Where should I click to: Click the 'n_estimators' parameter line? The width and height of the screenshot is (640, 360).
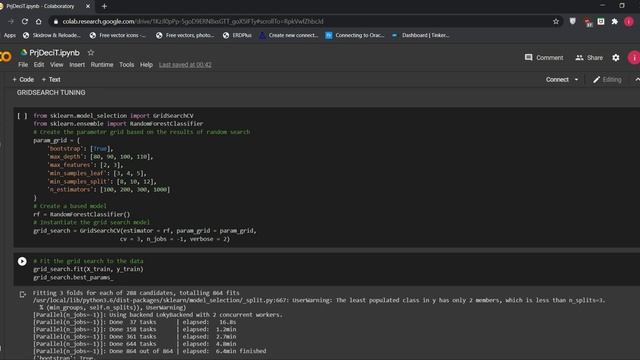109,189
